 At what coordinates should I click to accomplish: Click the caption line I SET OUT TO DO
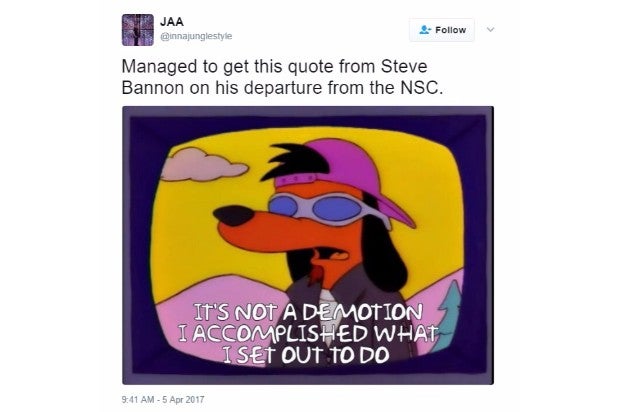[x=305, y=355]
